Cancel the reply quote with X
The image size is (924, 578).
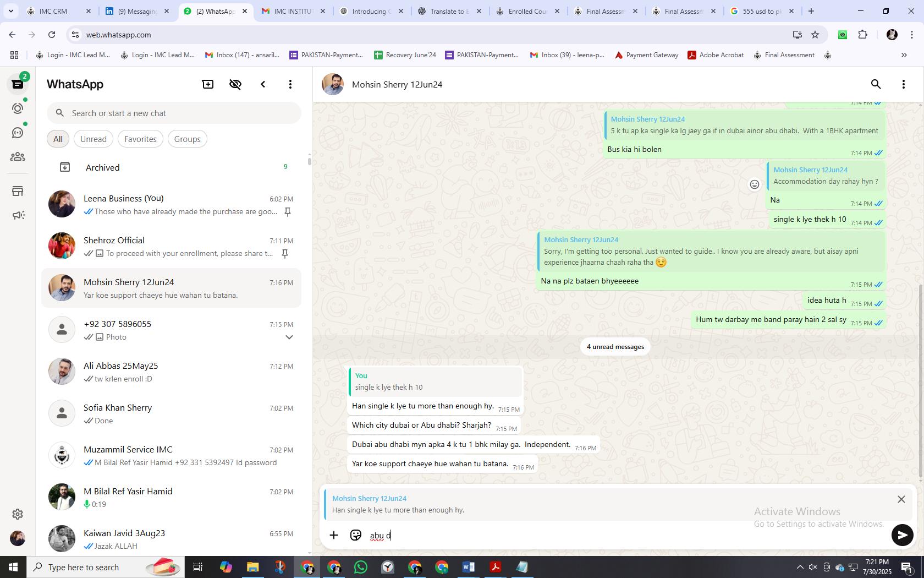click(x=901, y=499)
